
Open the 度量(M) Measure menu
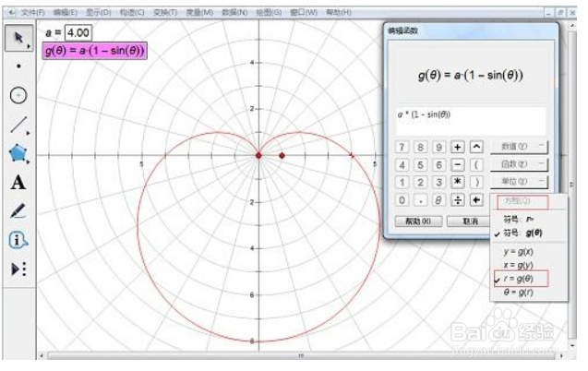click(x=199, y=12)
